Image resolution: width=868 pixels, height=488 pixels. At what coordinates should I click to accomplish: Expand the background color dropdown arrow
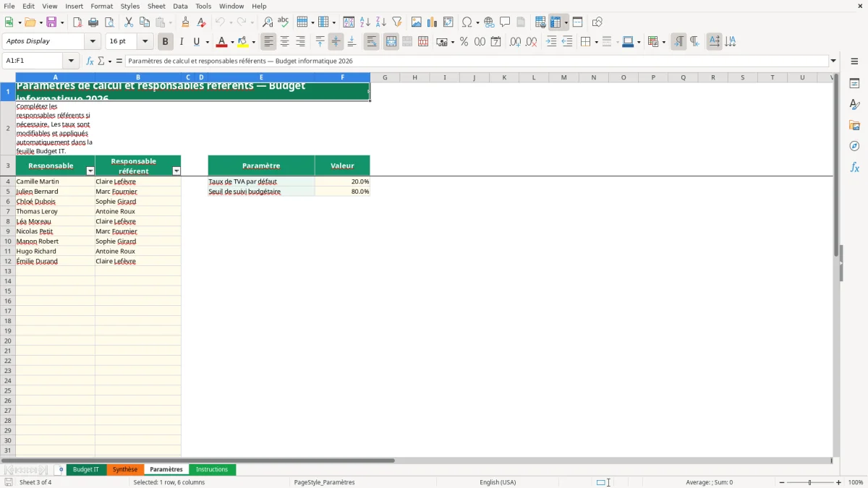(254, 42)
